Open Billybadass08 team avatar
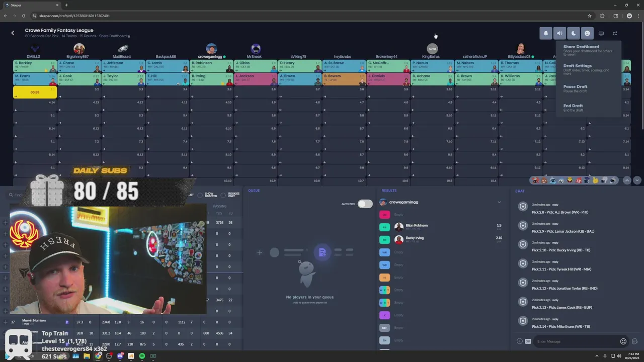Viewport: 644px width, 362px height. pos(521,49)
